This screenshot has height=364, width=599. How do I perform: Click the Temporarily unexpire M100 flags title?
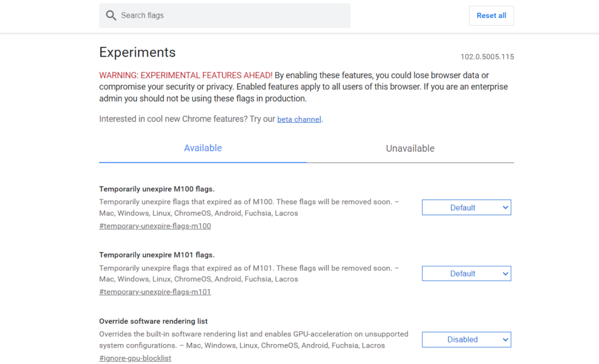coord(157,189)
